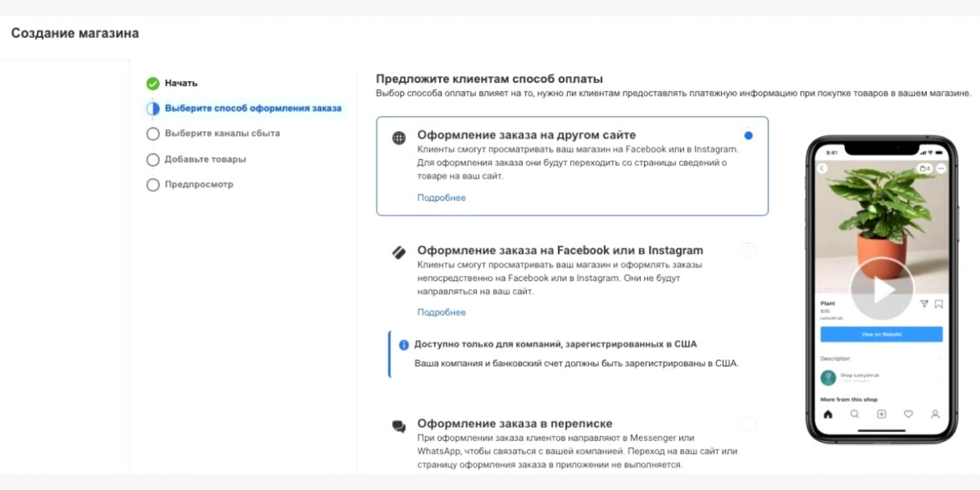Select the checkout on another website radio
The width and height of the screenshot is (980, 490).
coord(748,136)
